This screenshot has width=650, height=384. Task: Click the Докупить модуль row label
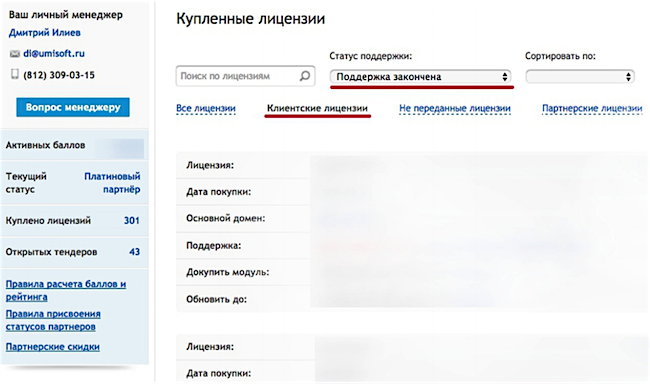pos(228,272)
